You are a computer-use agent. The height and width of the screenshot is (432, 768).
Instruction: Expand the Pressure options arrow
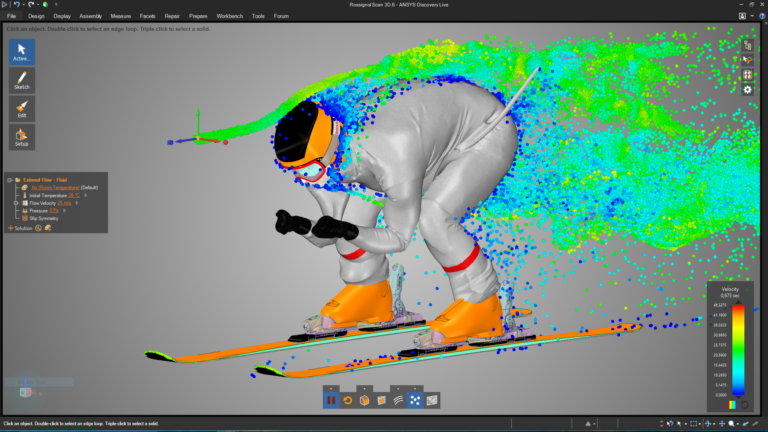(x=64, y=210)
